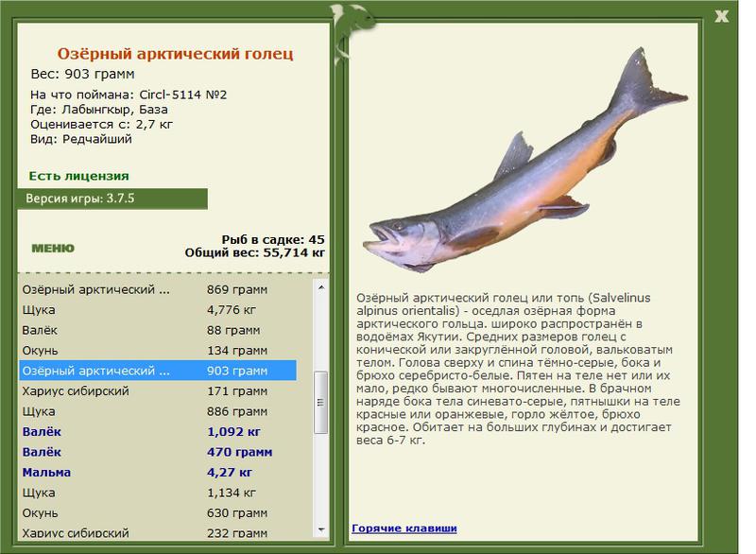This screenshot has width=756, height=554.
Task: Click the Вид: Редчайший line
Action: [81, 139]
